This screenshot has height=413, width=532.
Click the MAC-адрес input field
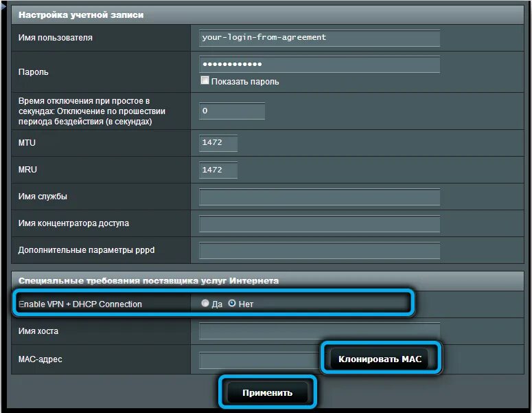(259, 360)
